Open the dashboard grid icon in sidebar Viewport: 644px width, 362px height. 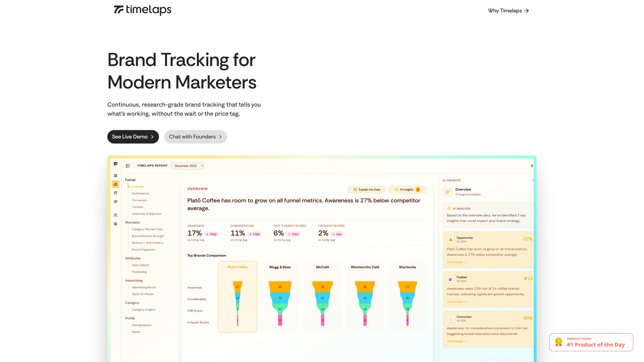[x=115, y=176]
